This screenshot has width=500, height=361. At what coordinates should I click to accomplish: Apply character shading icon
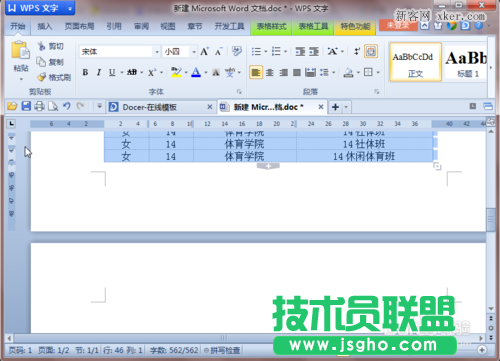(x=216, y=72)
